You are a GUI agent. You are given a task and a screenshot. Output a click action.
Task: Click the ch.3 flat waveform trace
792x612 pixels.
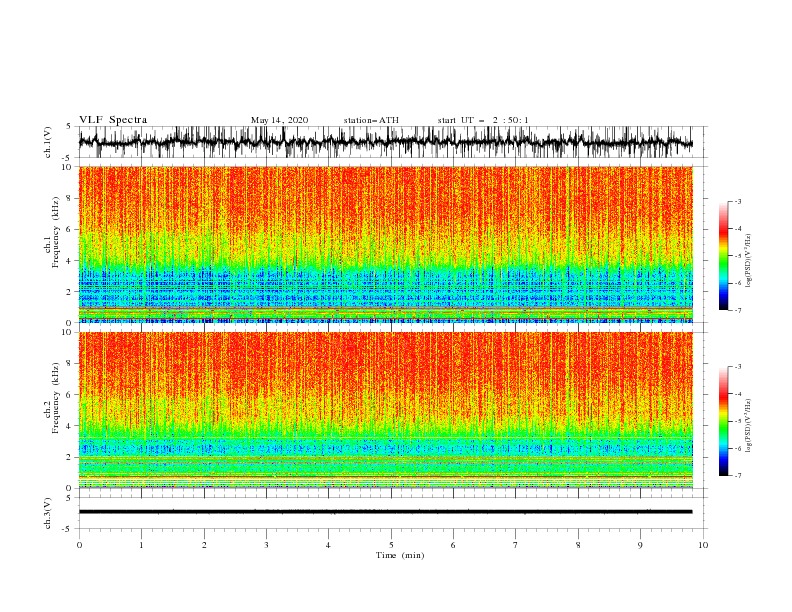tap(385, 512)
